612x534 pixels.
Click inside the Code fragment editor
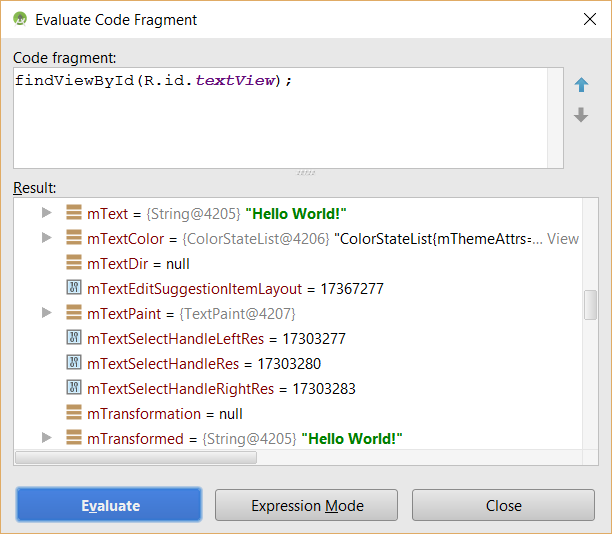(x=280, y=118)
